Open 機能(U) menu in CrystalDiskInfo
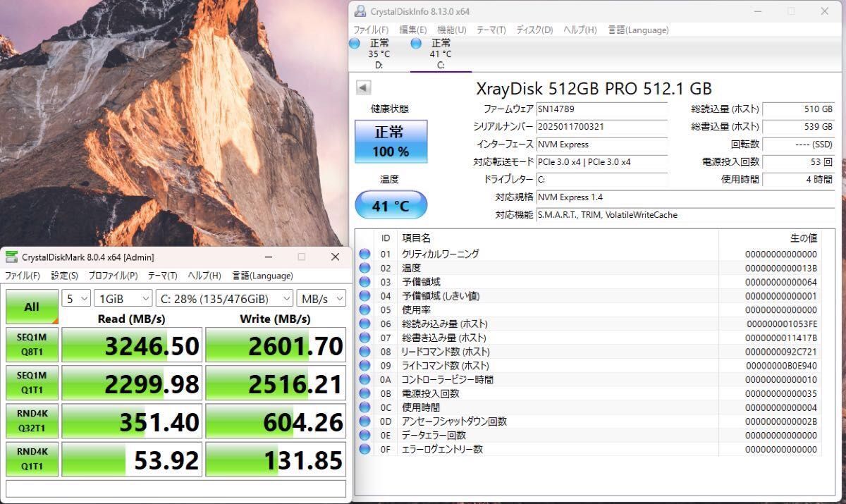 point(452,30)
